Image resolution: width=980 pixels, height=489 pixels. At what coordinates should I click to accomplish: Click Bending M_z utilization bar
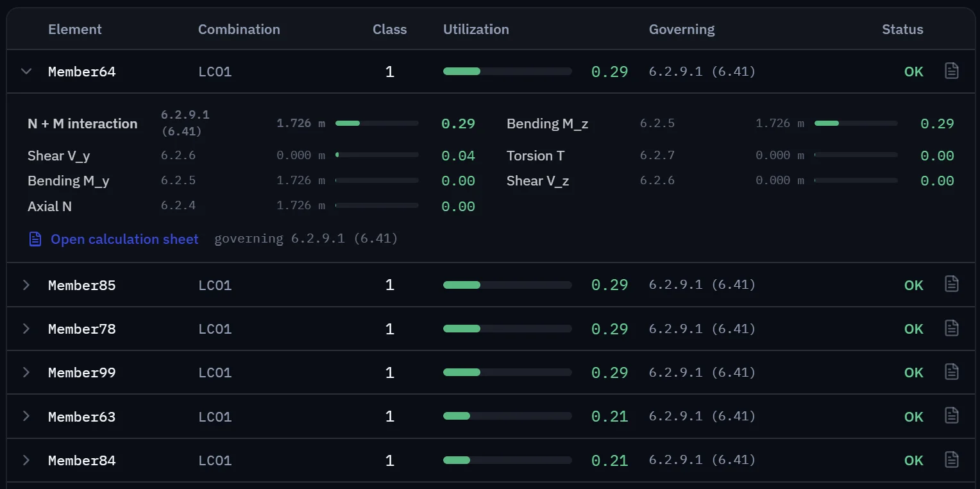click(x=856, y=123)
